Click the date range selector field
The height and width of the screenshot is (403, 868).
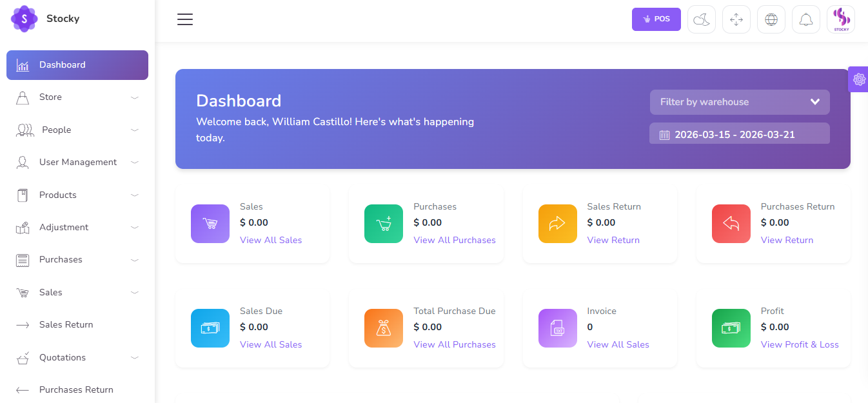[739, 133]
